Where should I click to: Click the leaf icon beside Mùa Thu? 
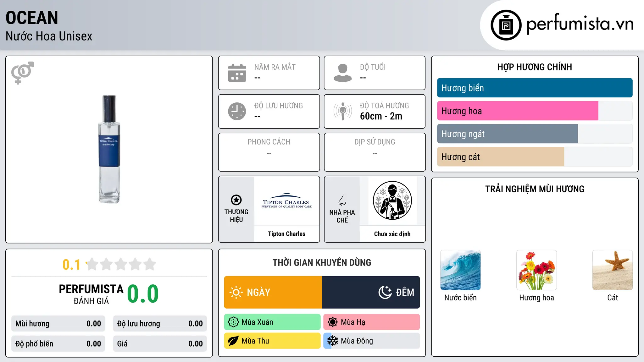(233, 341)
